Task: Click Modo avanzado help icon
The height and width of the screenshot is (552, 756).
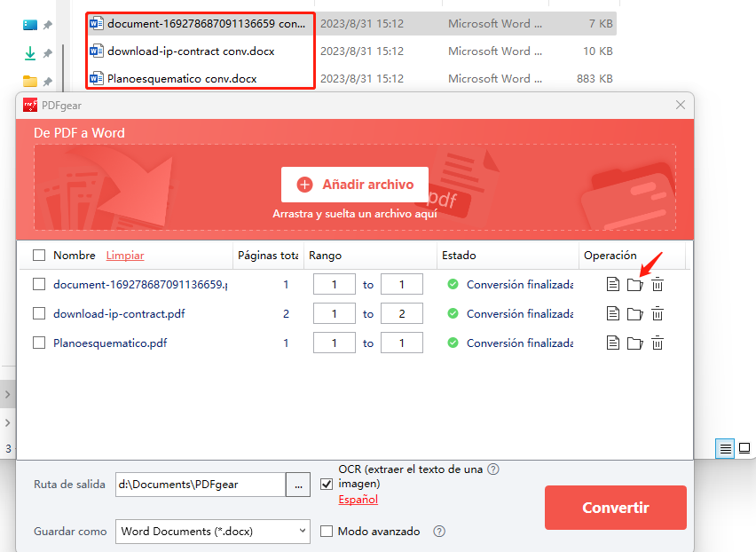Action: point(438,532)
